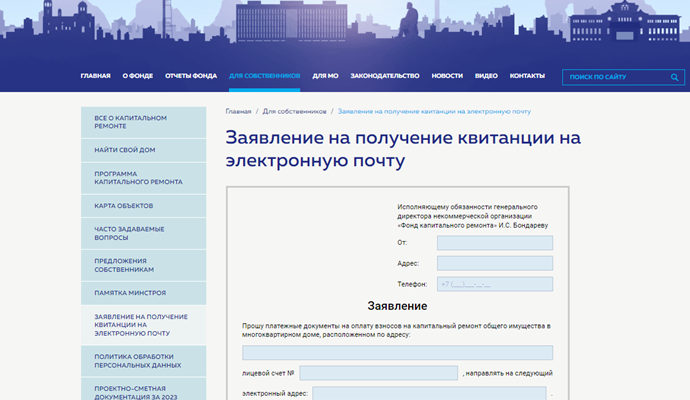Focus the От: name input field
This screenshot has width=690, height=400.
[x=494, y=242]
